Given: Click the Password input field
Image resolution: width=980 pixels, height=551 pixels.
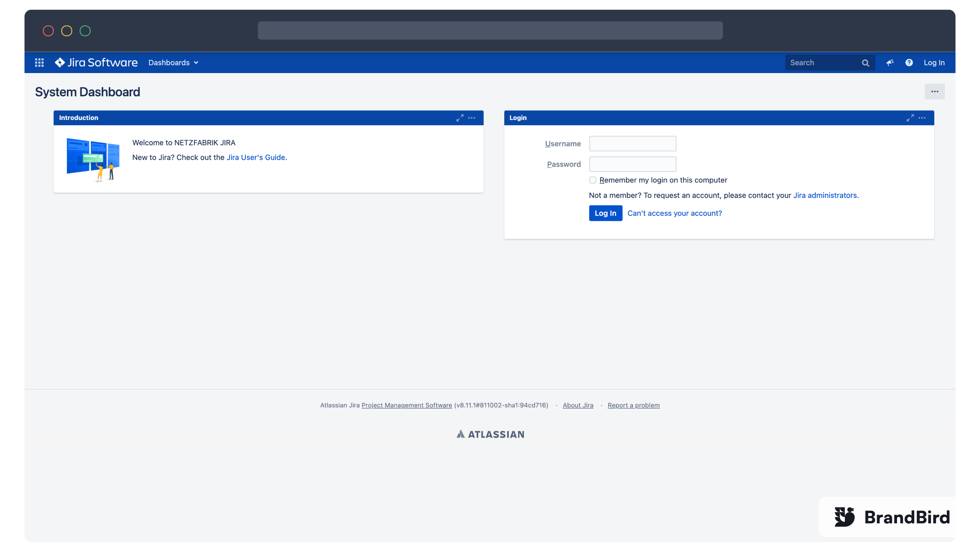Looking at the screenshot, I should coord(633,164).
